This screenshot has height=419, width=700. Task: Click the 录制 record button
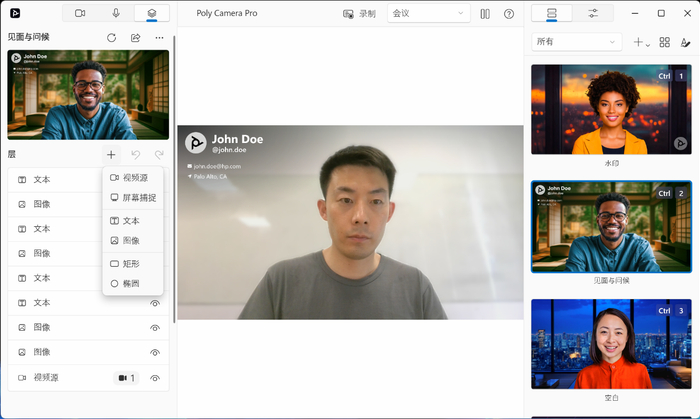coord(359,14)
